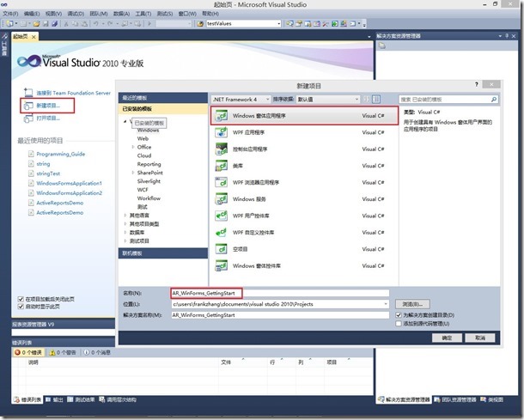The height and width of the screenshot is (420, 524).
Task: Select the 控制台应用程序 template icon
Action: point(222,149)
